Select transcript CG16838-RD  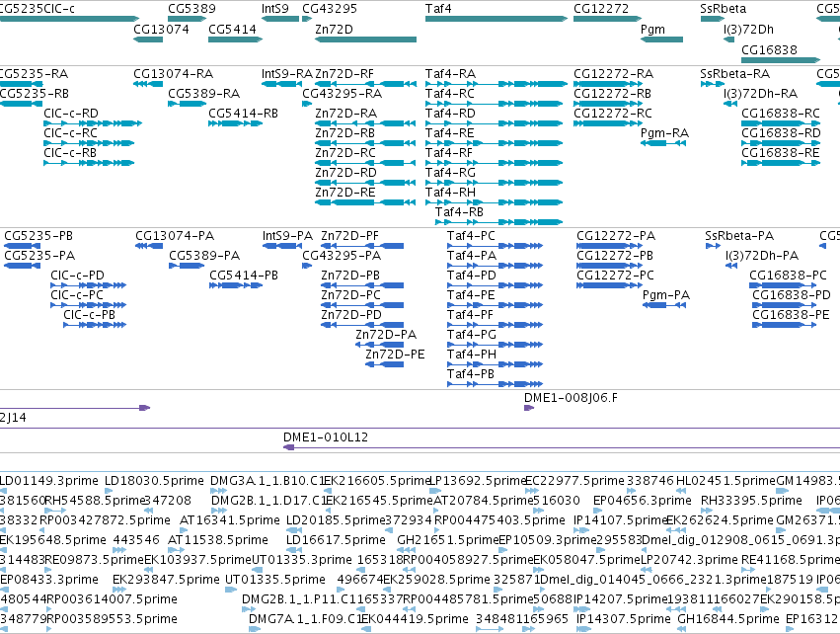pos(781,133)
